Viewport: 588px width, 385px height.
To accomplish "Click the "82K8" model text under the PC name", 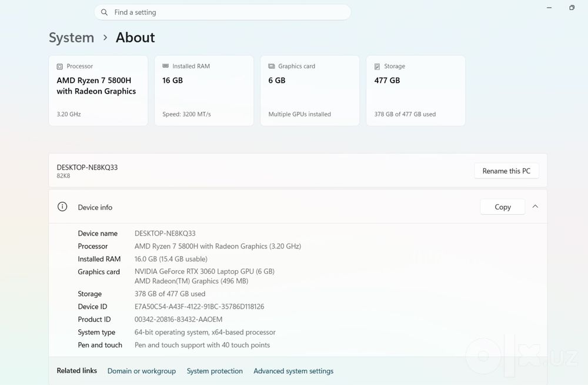I will click(64, 176).
